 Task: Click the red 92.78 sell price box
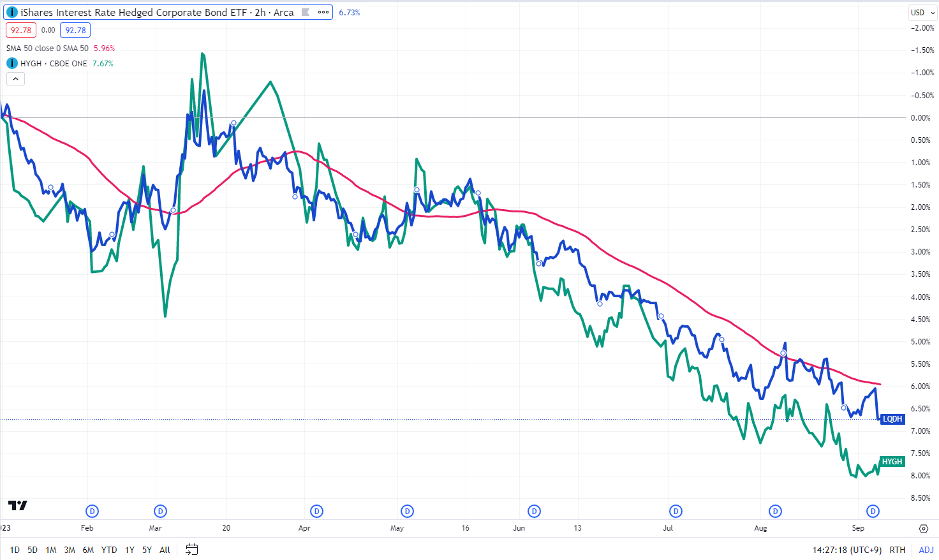tap(21, 30)
